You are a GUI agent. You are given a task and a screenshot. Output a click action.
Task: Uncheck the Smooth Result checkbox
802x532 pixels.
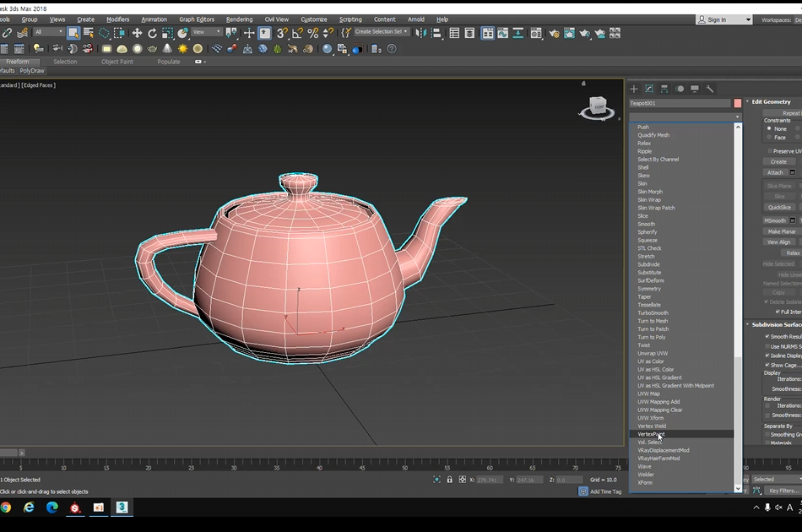(767, 337)
